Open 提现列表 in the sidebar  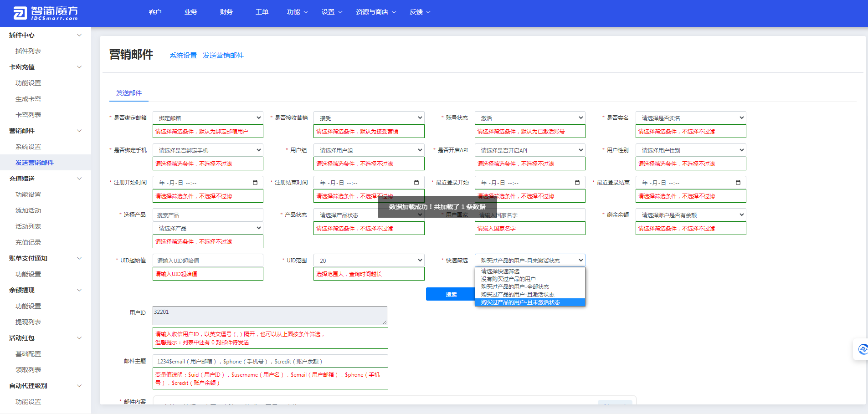[28, 322]
